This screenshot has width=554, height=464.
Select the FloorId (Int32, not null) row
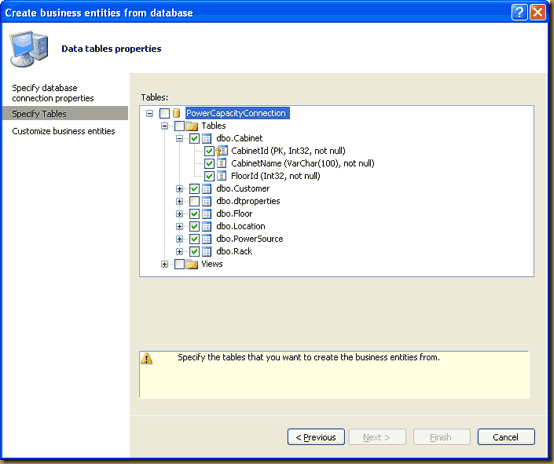click(276, 176)
